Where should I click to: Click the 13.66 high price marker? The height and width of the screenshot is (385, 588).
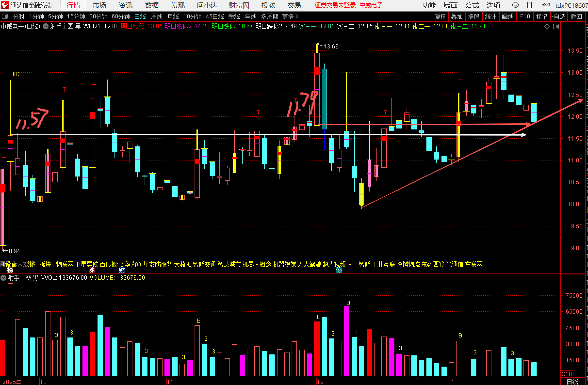[x=331, y=46]
